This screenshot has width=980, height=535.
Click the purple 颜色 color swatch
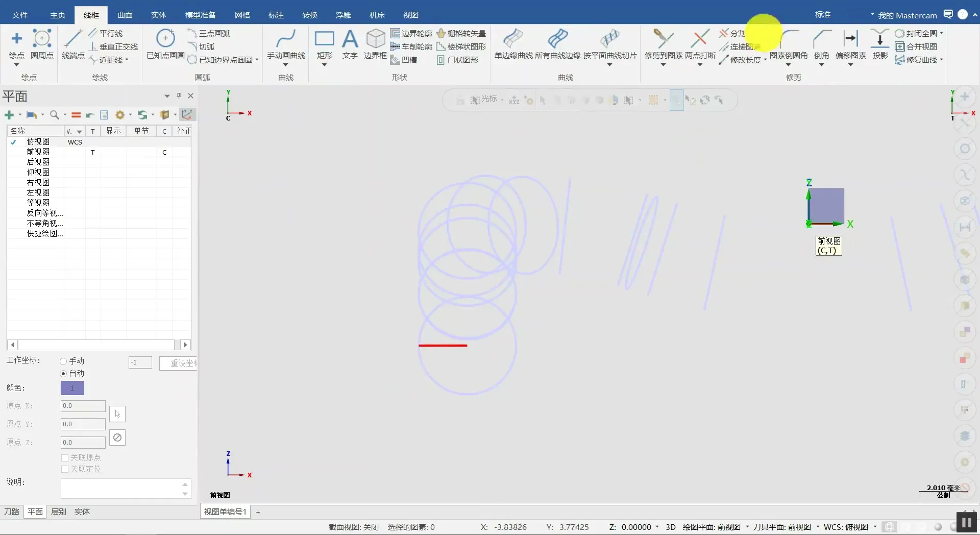[x=72, y=388]
